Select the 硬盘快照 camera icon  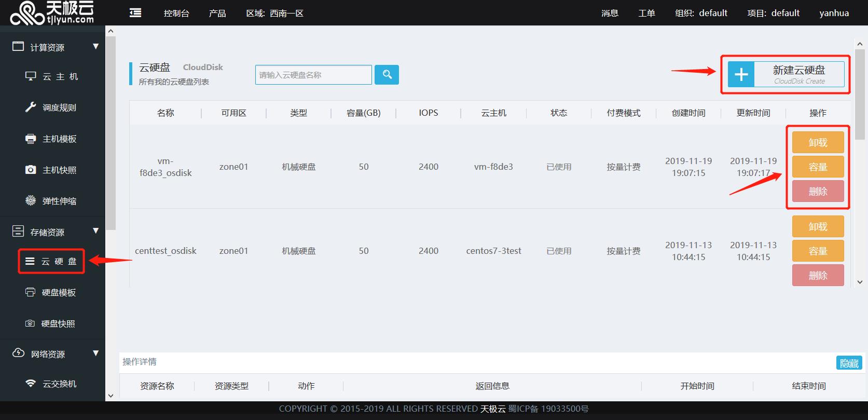pos(30,323)
